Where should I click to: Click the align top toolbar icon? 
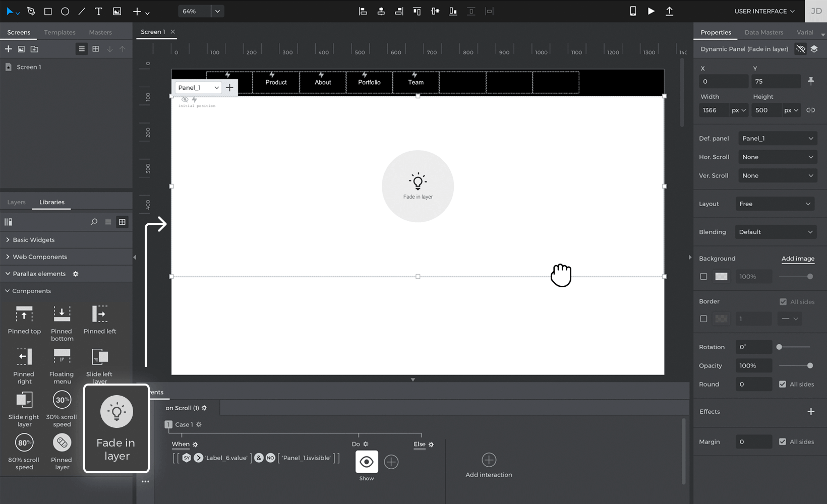click(417, 11)
